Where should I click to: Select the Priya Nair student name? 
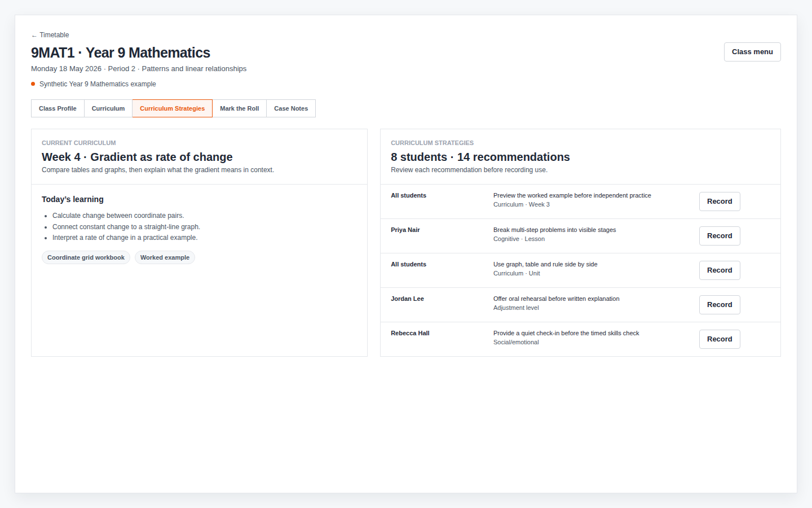[405, 230]
